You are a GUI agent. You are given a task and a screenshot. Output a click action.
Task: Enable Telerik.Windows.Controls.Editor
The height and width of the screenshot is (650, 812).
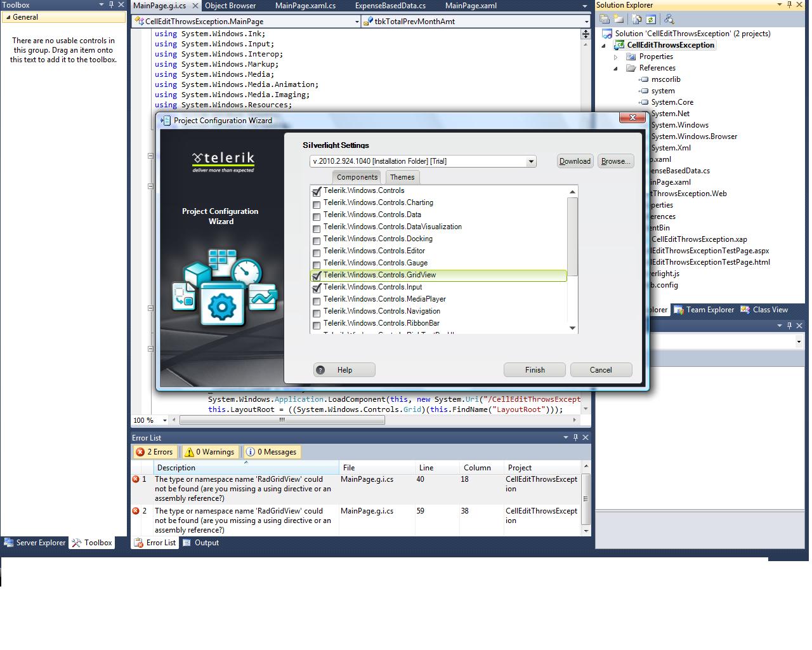point(317,253)
